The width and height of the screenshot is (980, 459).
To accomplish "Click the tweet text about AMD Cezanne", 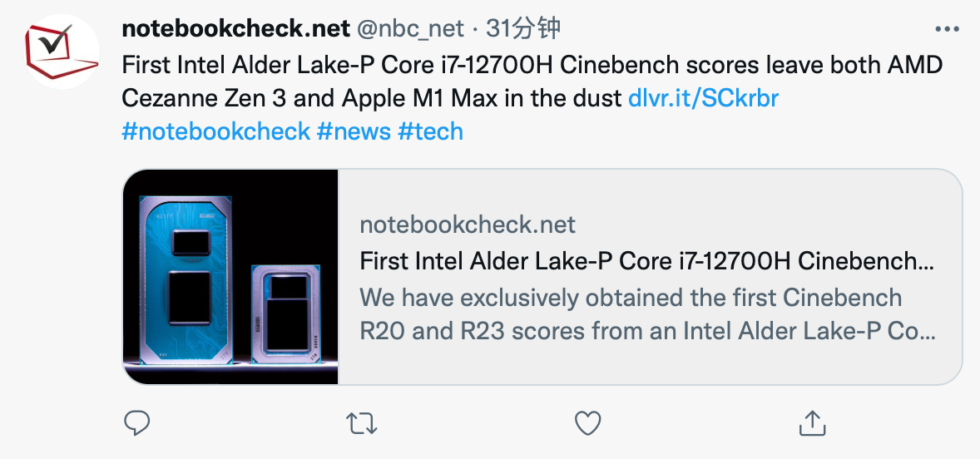I will 532,81.
